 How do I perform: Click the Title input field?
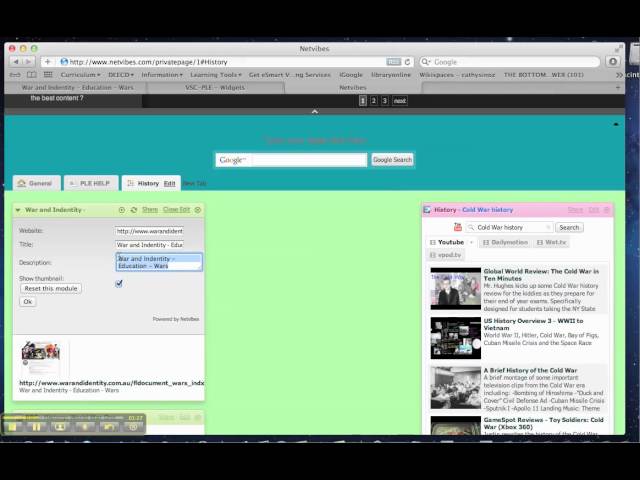click(149, 245)
